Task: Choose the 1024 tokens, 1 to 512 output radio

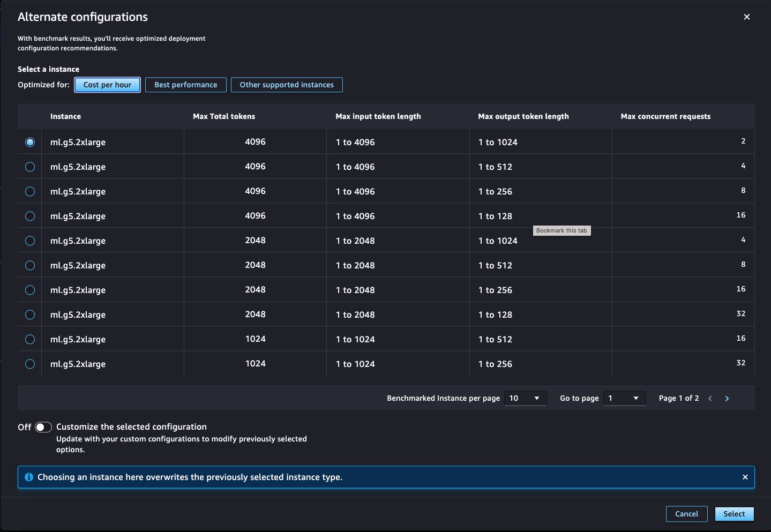Action: (30, 339)
